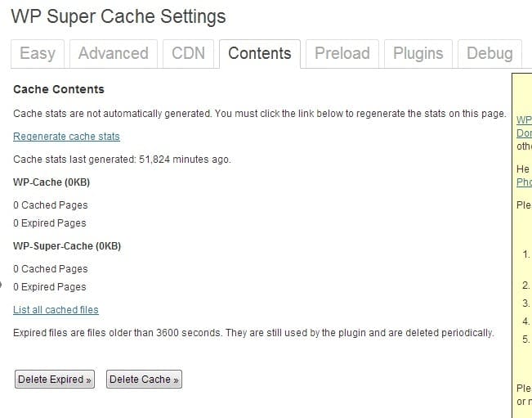Click the cut-off 'WP' link in yellow sidebar
The height and width of the screenshot is (418, 532).
pos(524,119)
